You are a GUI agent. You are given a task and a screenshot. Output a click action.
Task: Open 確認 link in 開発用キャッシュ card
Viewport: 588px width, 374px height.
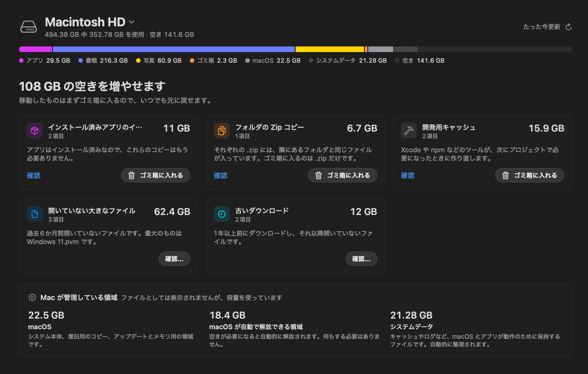[408, 176]
